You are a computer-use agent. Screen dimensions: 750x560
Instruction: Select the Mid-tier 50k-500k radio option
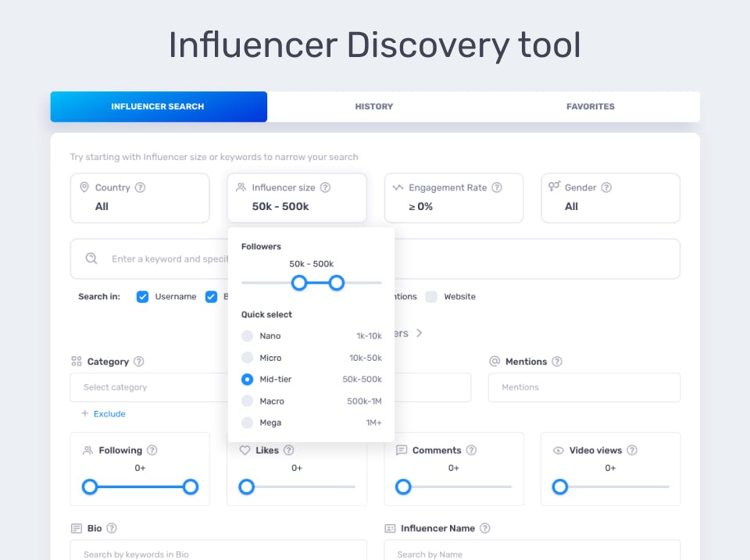(248, 380)
